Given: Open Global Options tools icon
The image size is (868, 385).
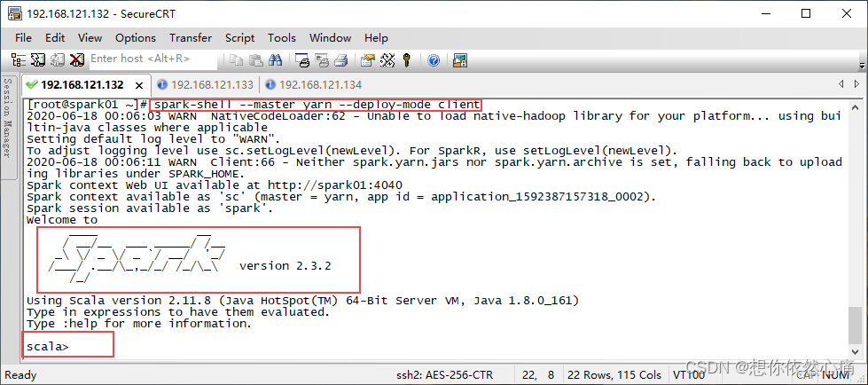Looking at the screenshot, I should coord(387,59).
